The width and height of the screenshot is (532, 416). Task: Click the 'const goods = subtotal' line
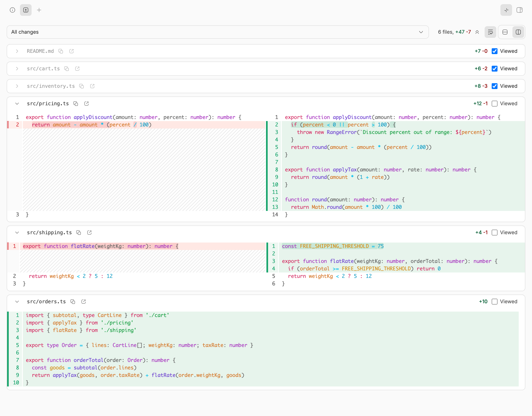pyautogui.click(x=270, y=368)
